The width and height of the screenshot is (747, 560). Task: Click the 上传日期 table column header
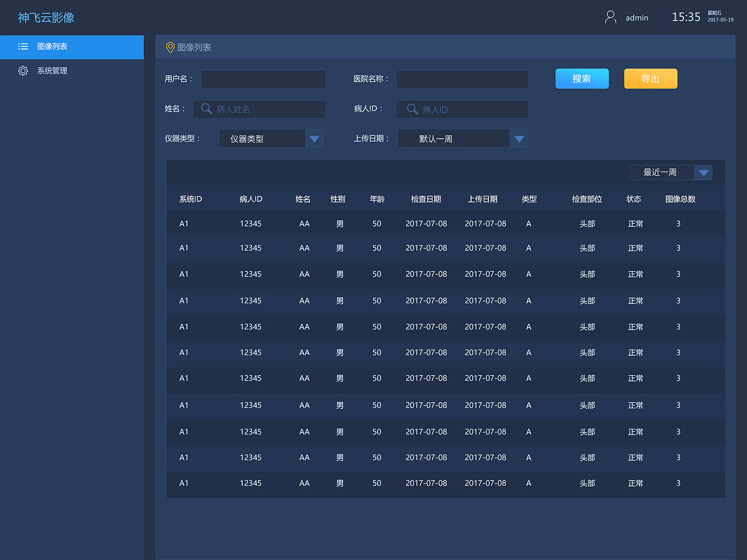483,199
